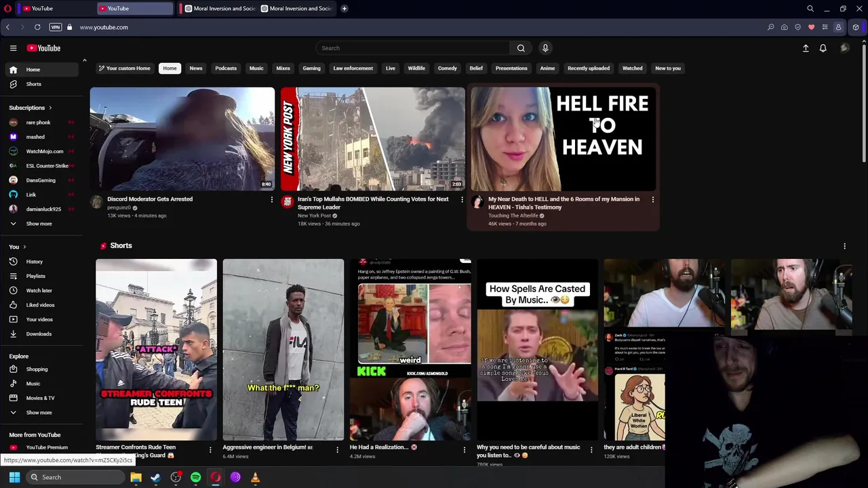This screenshot has width=868, height=488.
Task: Open Spotify from the taskbar
Action: coord(195,477)
